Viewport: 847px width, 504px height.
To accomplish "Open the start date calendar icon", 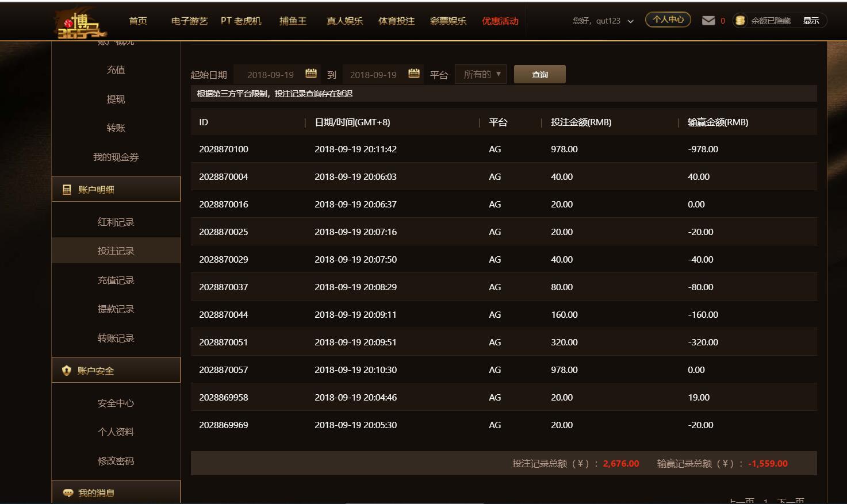I will (311, 74).
